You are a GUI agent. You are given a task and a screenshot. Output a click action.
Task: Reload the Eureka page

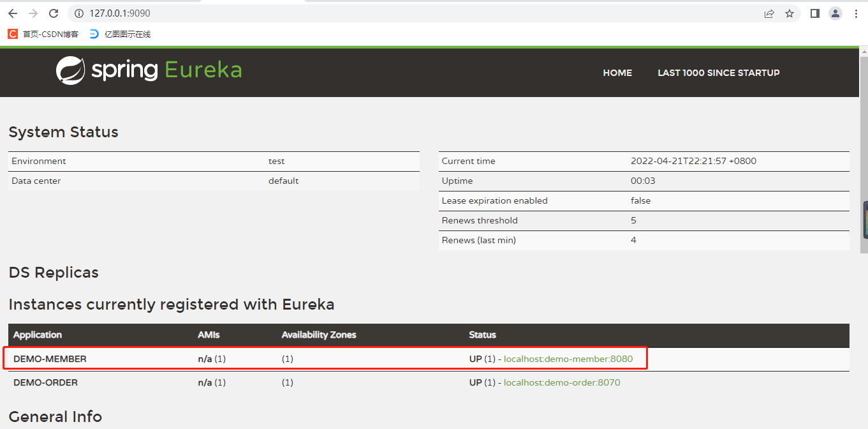[54, 13]
